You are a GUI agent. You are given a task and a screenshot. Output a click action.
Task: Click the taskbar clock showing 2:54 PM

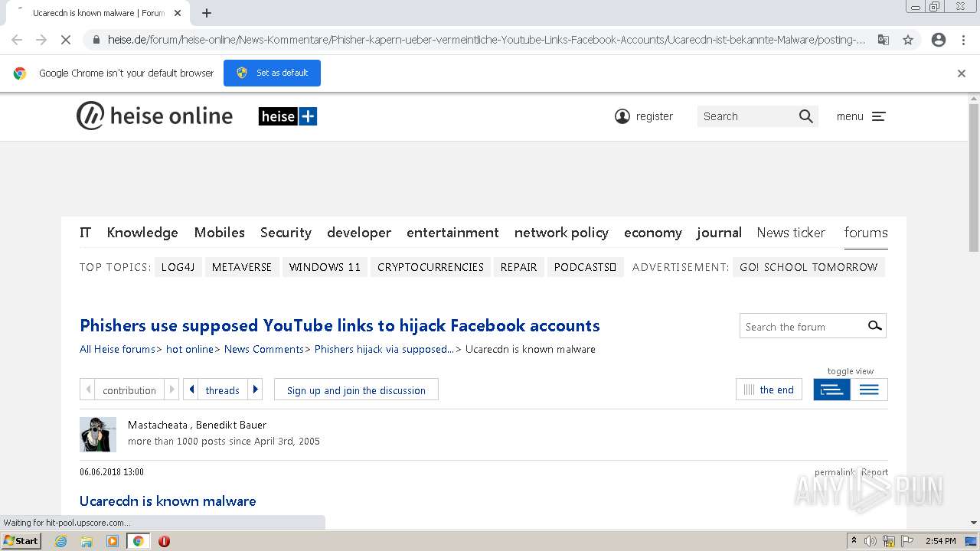[x=940, y=541]
